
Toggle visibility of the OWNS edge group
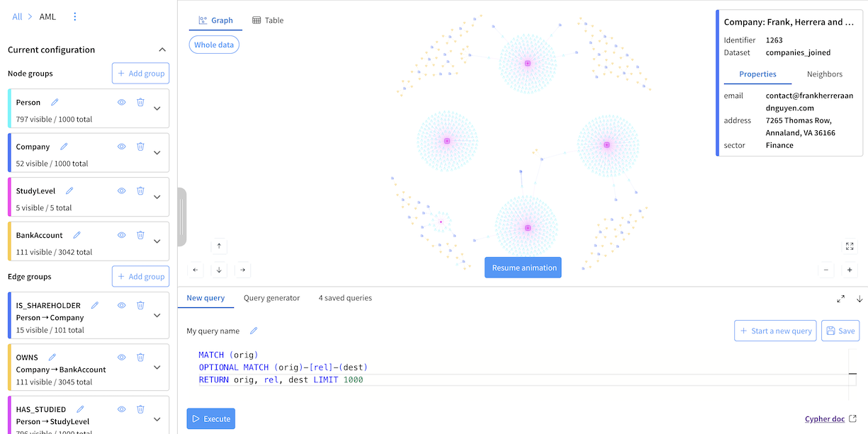(121, 357)
